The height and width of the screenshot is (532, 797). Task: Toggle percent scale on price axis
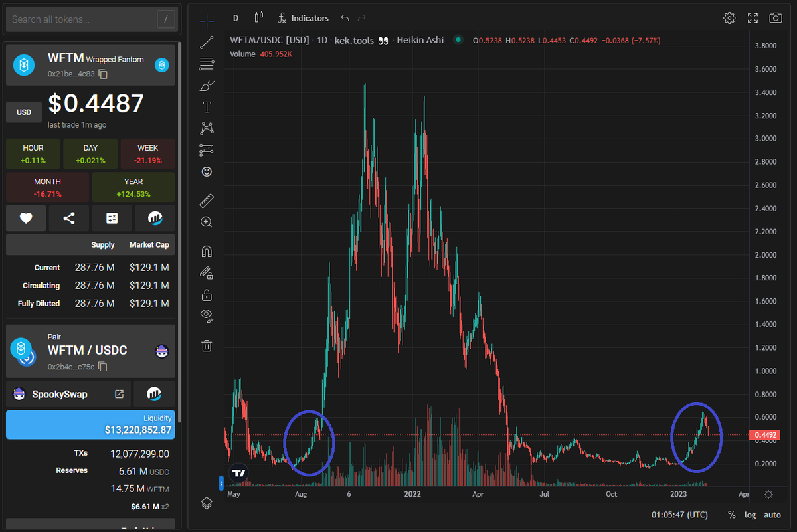pos(731,515)
